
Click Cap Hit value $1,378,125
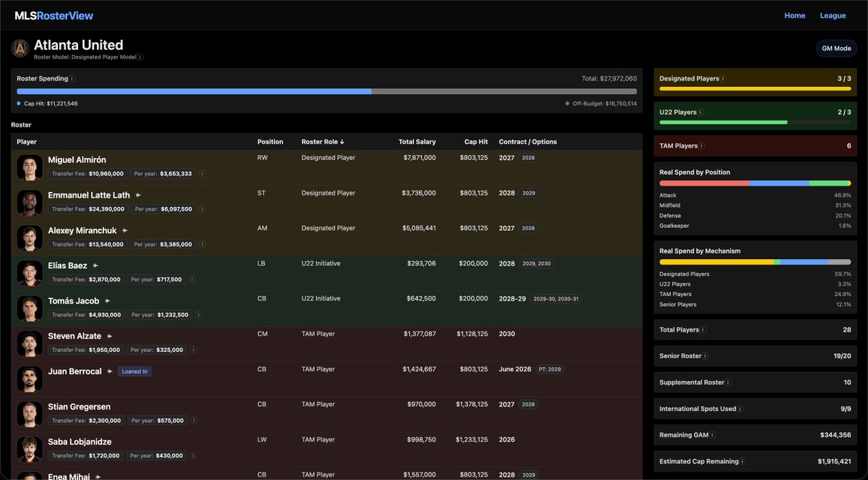[472, 404]
